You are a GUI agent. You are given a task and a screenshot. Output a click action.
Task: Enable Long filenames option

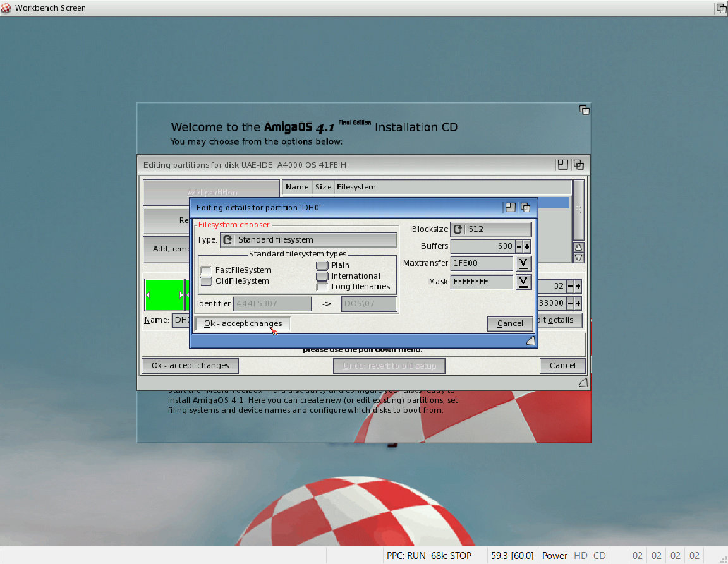pos(322,286)
